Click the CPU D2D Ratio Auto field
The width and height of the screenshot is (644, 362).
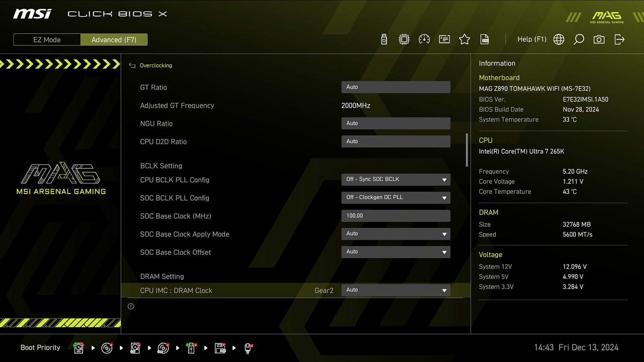click(396, 141)
